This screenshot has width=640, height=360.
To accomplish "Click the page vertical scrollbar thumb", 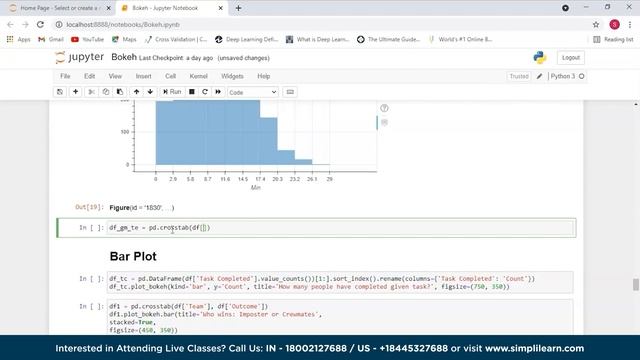I will tap(636, 284).
